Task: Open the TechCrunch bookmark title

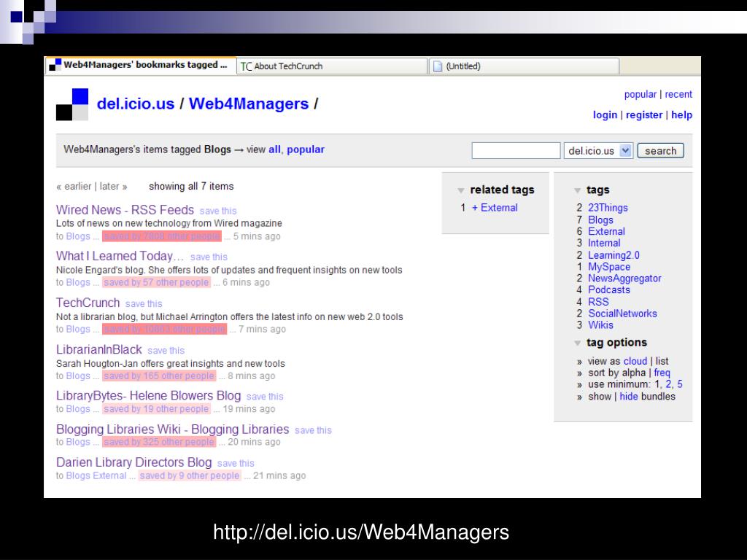Action: [x=88, y=303]
